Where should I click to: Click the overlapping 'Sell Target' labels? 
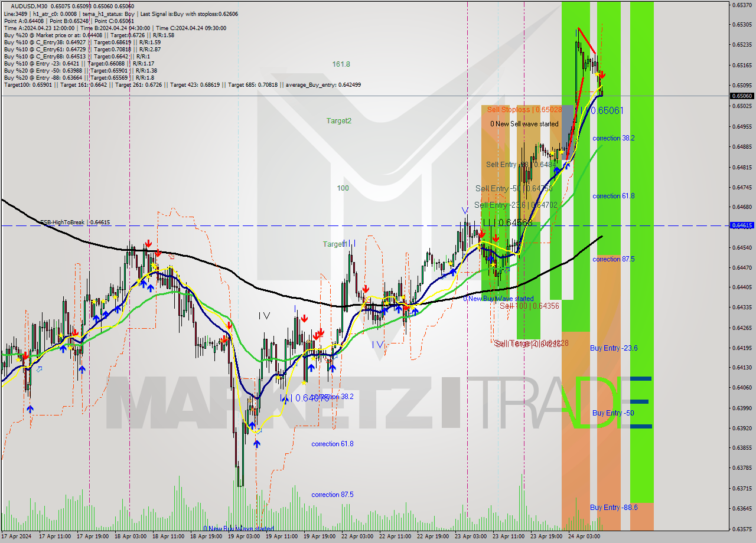531,343
